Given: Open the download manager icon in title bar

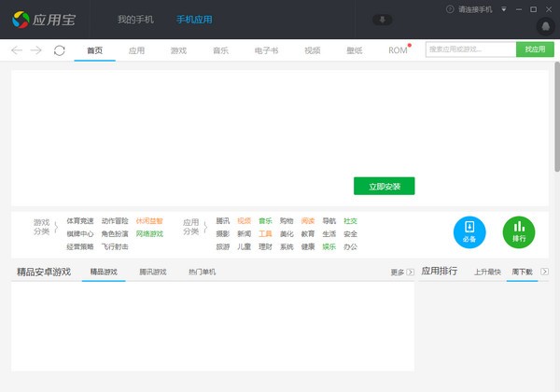Looking at the screenshot, I should coord(383,19).
